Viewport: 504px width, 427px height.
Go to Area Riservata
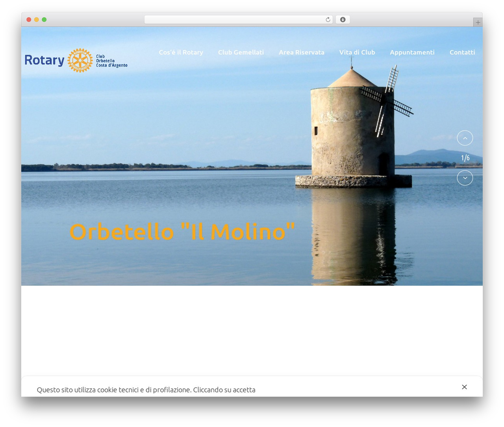(302, 52)
